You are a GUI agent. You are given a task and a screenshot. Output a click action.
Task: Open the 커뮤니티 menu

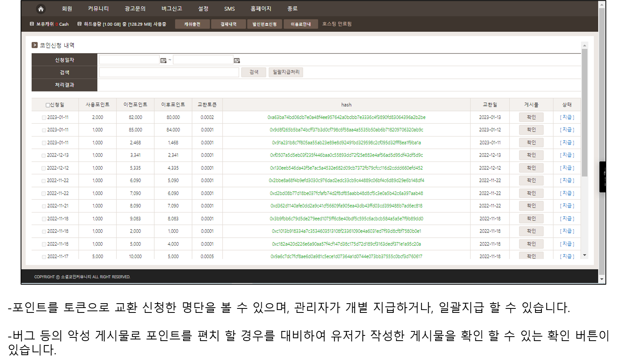point(98,9)
